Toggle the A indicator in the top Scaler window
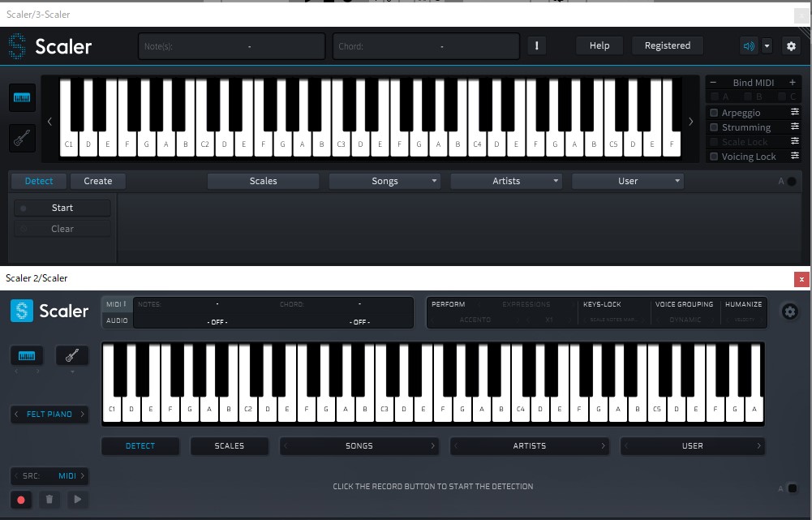The width and height of the screenshot is (812, 520). tap(792, 181)
